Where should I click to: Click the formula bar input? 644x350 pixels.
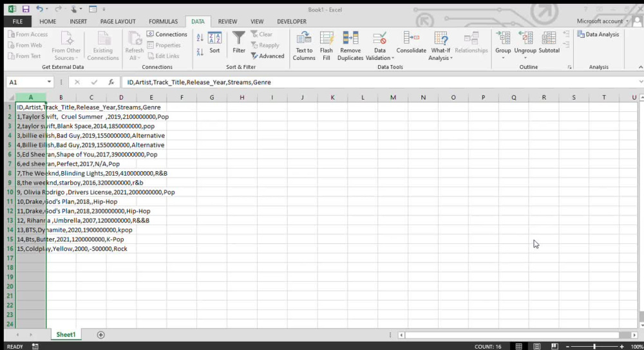pyautogui.click(x=380, y=82)
